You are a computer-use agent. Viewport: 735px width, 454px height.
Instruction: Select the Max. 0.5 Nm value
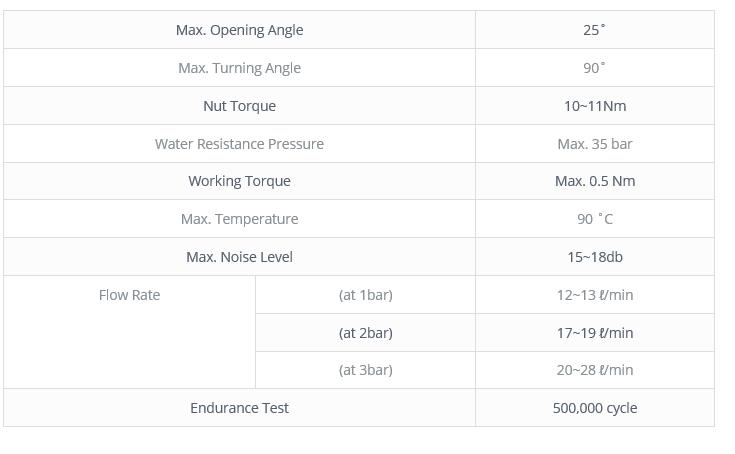coord(595,181)
